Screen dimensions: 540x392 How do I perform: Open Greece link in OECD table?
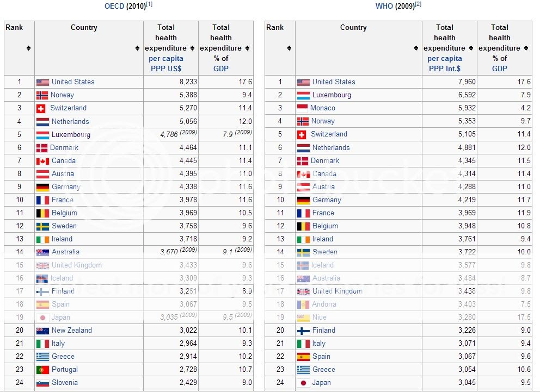tap(63, 357)
